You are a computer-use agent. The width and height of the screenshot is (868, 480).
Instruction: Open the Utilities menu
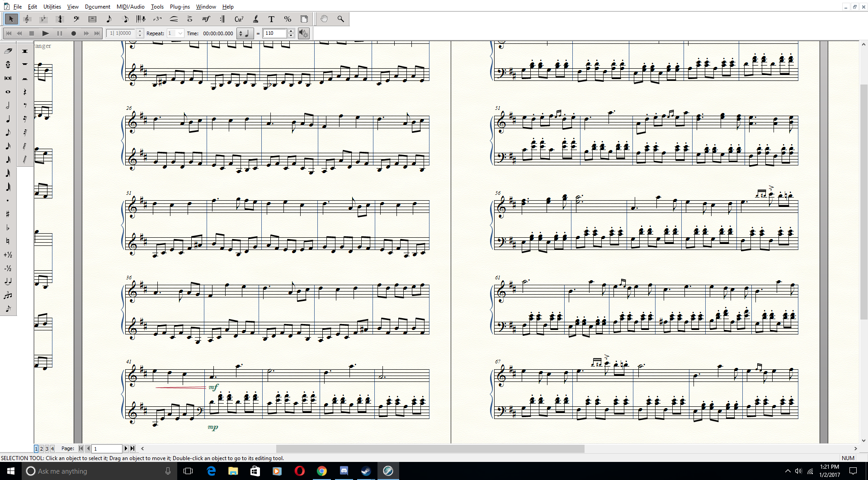click(x=52, y=7)
